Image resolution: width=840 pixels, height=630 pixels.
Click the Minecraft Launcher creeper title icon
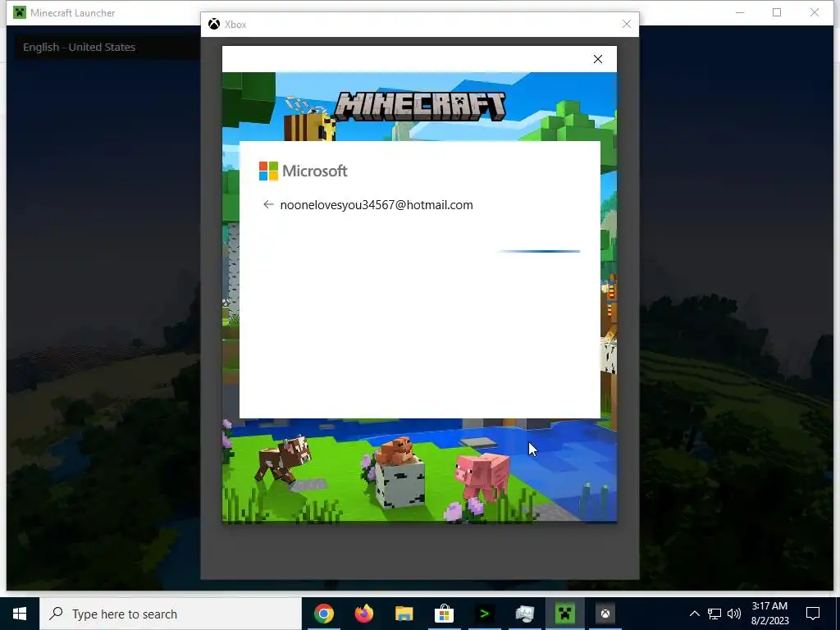(20, 12)
